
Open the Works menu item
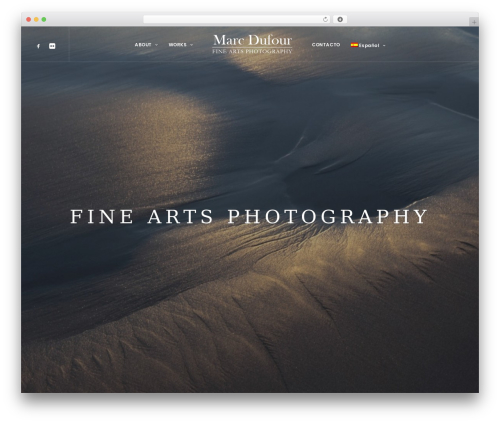coord(177,45)
